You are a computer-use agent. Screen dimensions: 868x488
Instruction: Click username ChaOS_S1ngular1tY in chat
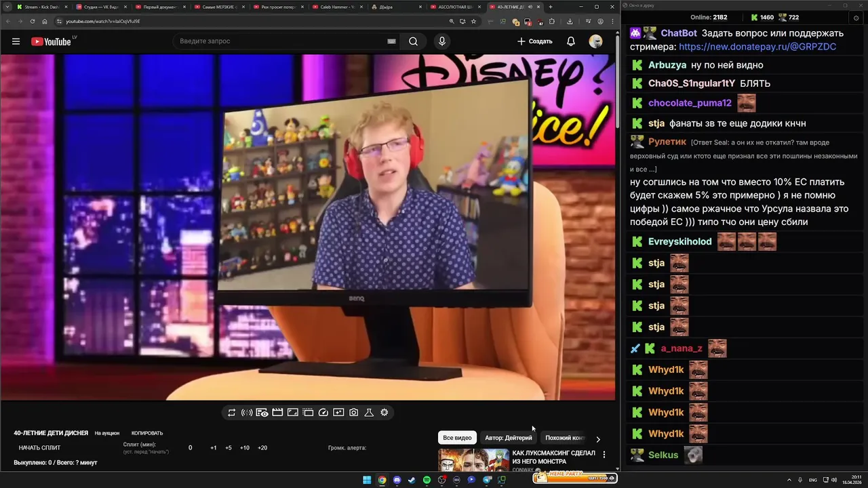click(x=692, y=83)
